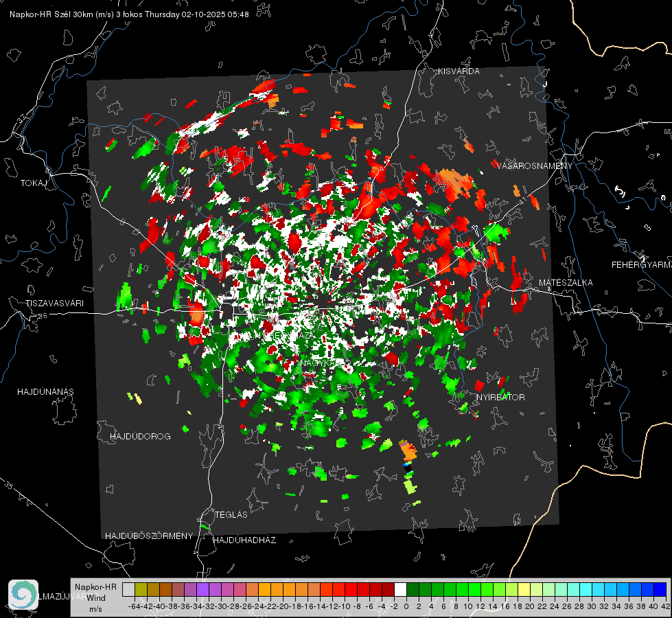Click the FEHÉRGYARMAT label at the right edge
The height and width of the screenshot is (618, 672).
point(641,265)
